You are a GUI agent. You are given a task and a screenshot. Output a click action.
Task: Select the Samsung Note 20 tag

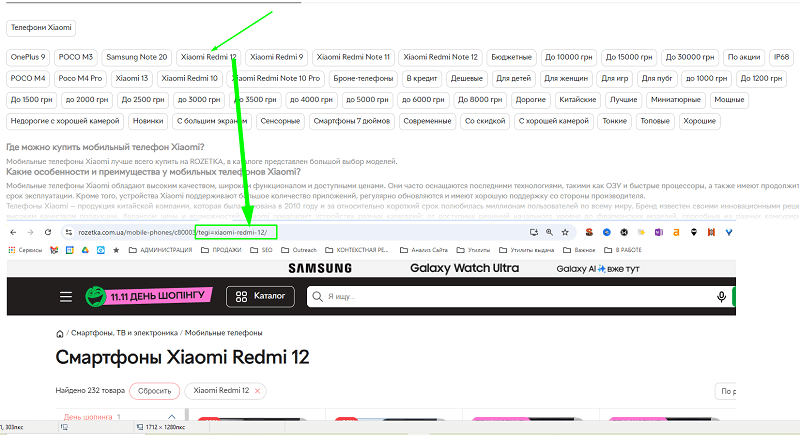(137, 57)
